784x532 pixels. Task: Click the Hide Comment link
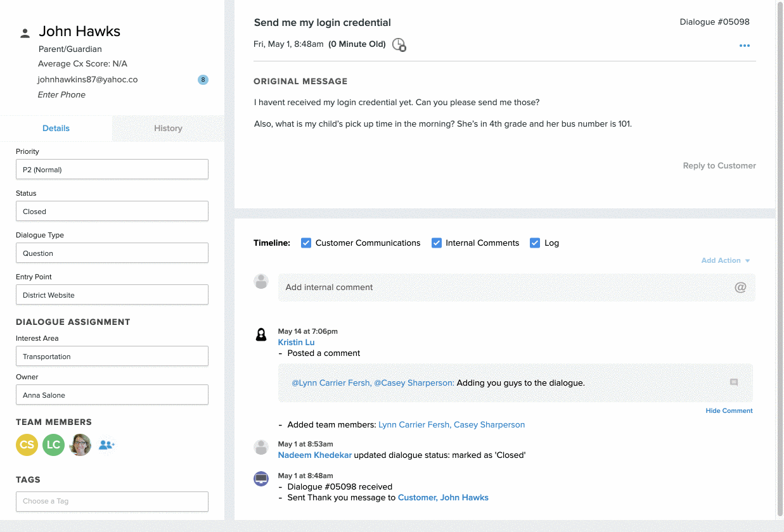coord(729,411)
